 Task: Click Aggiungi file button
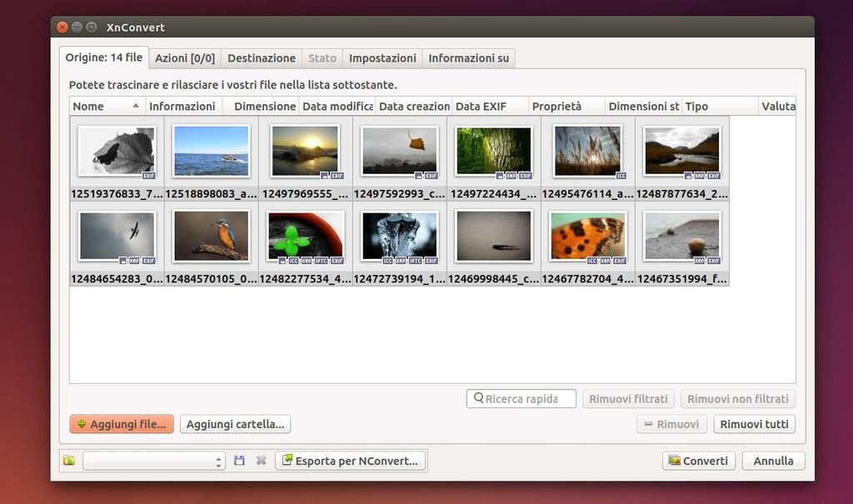coord(122,424)
